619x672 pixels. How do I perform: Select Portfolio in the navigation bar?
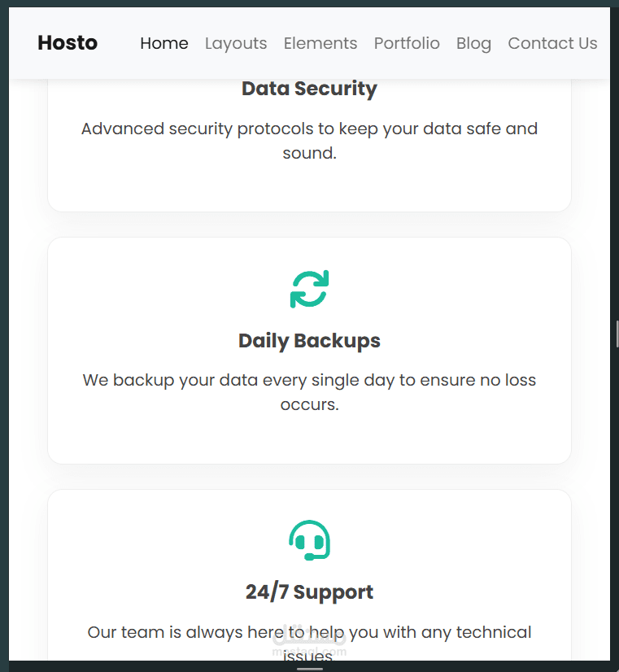[407, 43]
